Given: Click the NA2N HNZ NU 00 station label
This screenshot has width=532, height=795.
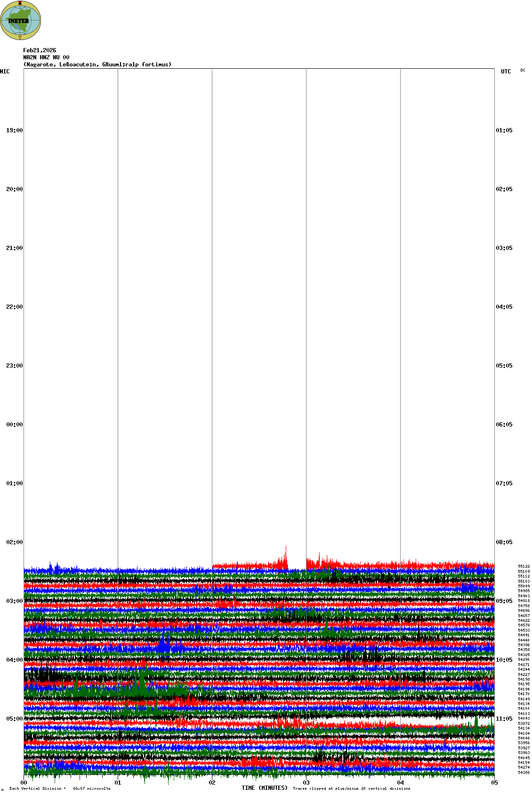Looking at the screenshot, I should click(46, 57).
